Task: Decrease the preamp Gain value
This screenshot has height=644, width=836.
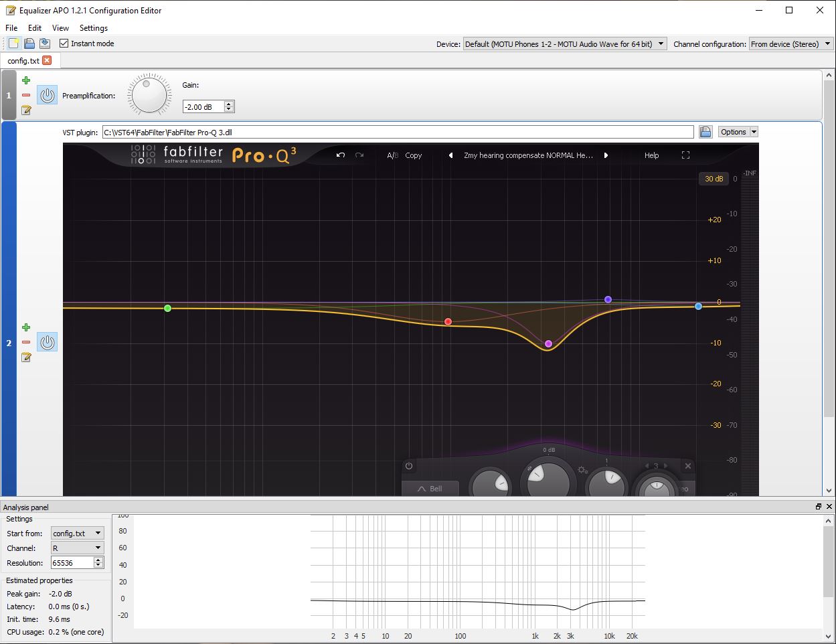Action: (x=229, y=109)
